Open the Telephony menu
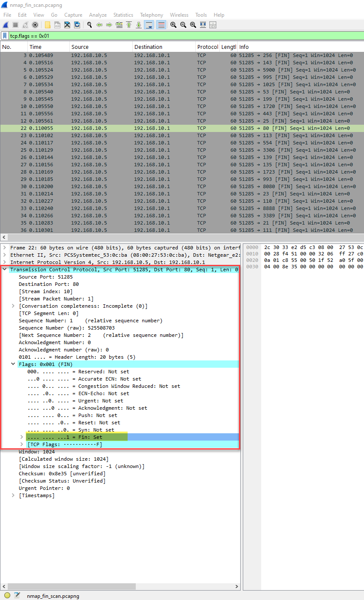The width and height of the screenshot is (364, 600). pos(151,15)
